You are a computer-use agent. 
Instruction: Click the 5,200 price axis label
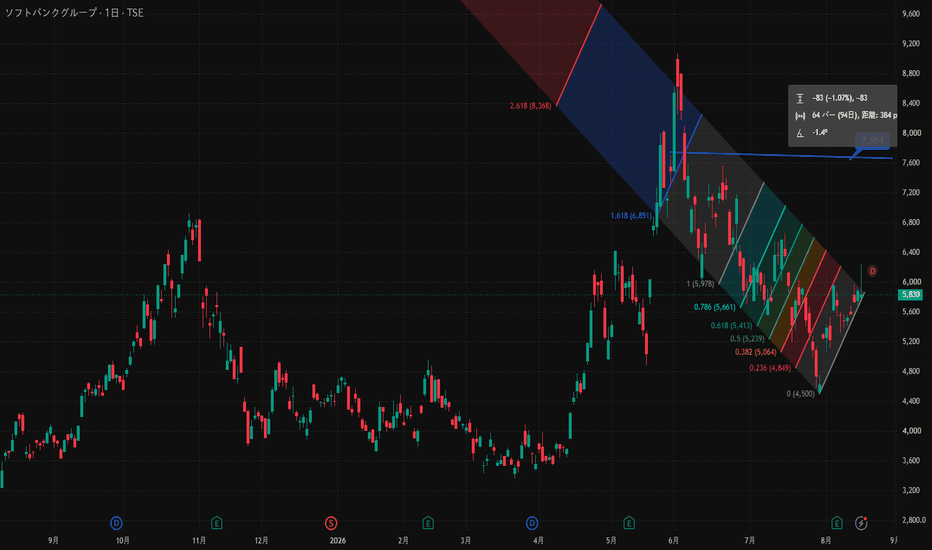911,341
